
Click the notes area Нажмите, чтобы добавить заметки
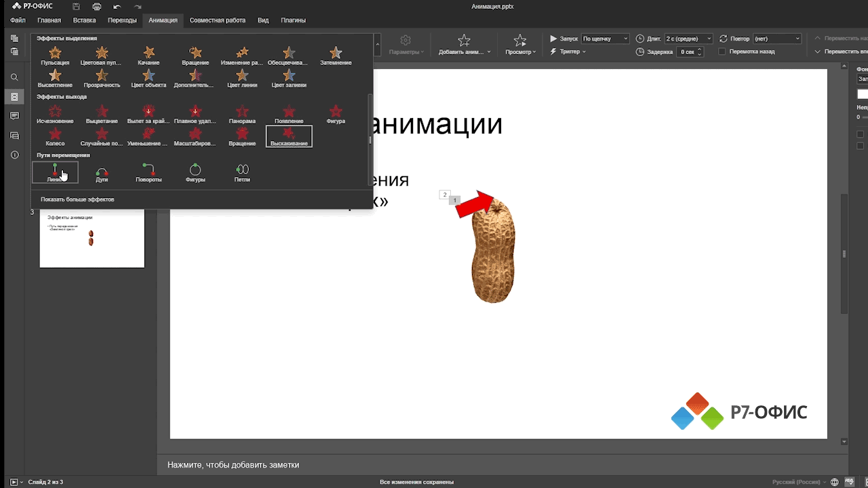click(x=233, y=465)
